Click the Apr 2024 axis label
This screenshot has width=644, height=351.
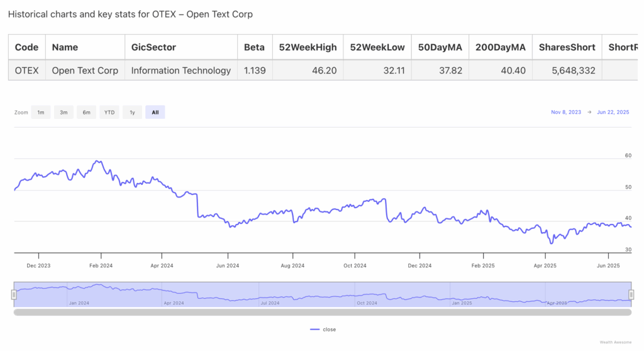pyautogui.click(x=162, y=265)
